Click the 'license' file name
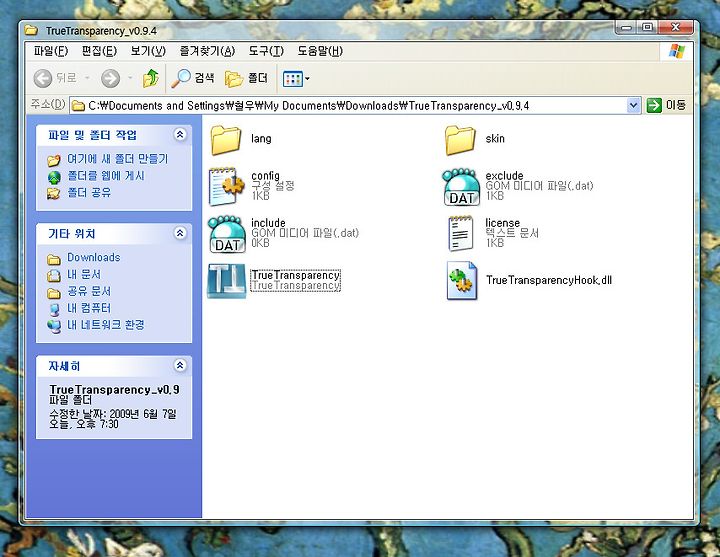 click(x=502, y=223)
